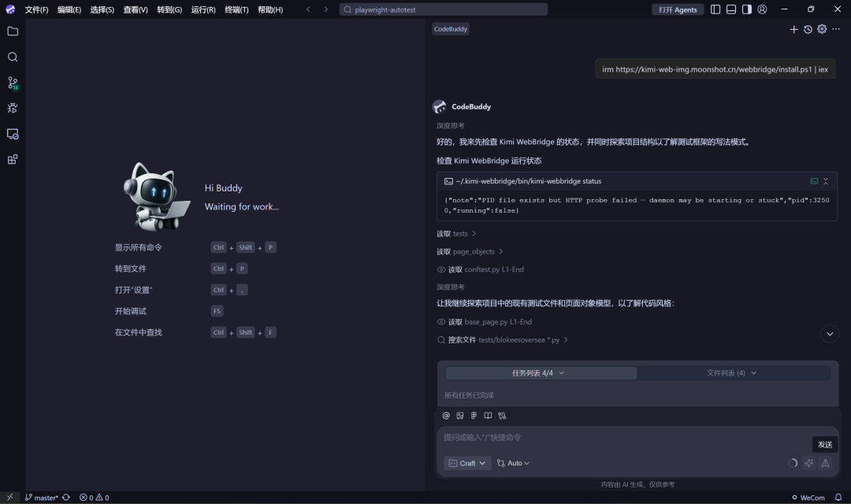Click the 显示所有命令 shortcut row
851x504 pixels.
pyautogui.click(x=195, y=247)
